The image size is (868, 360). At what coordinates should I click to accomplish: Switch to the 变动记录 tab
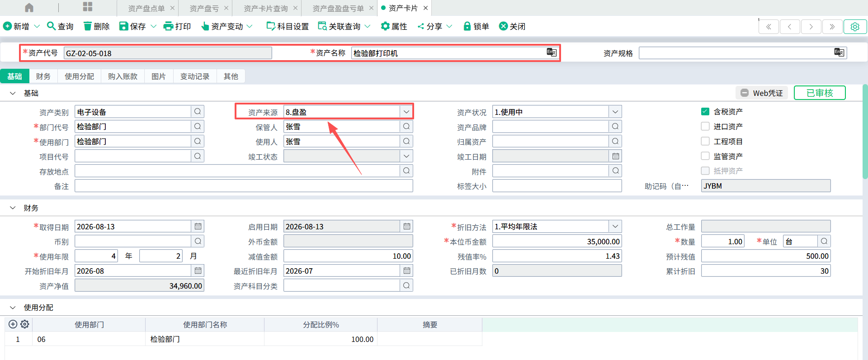click(195, 76)
